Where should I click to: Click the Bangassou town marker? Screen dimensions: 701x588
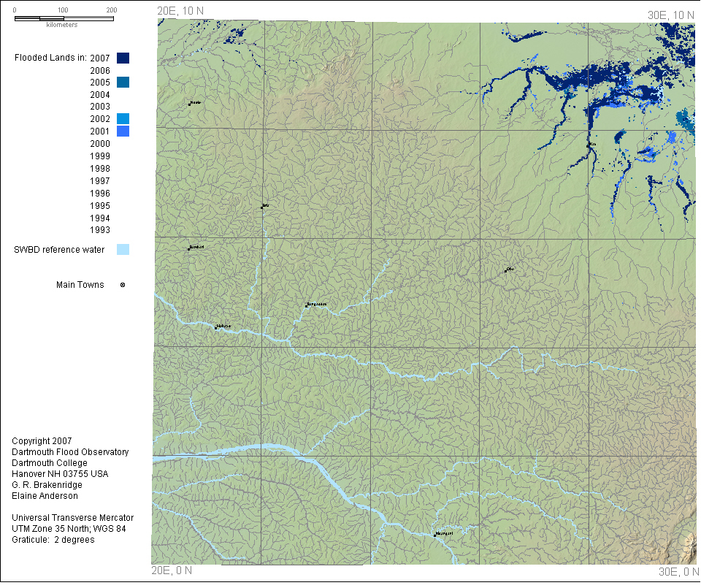(x=307, y=305)
